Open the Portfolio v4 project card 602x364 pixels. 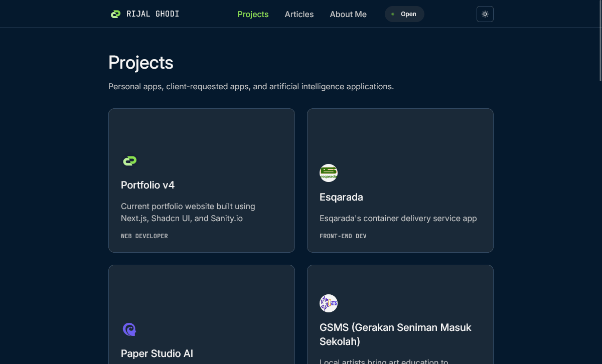pos(201,180)
